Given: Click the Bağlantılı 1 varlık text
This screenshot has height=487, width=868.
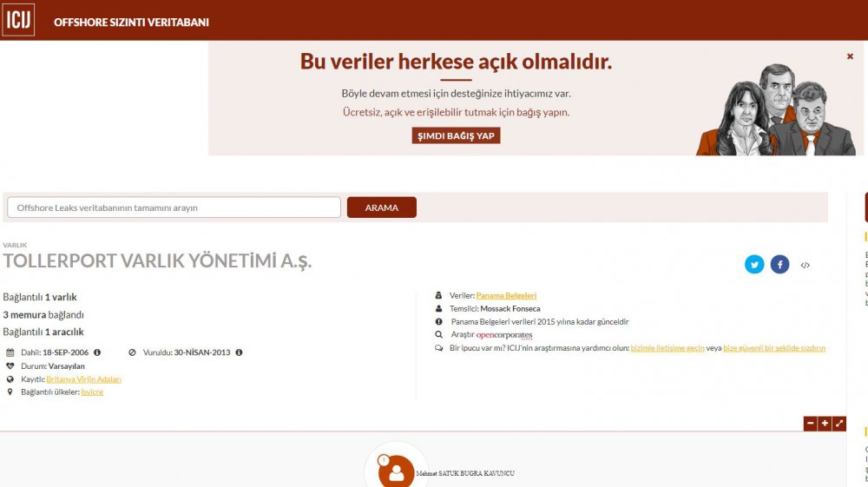Looking at the screenshot, I should pos(40,297).
